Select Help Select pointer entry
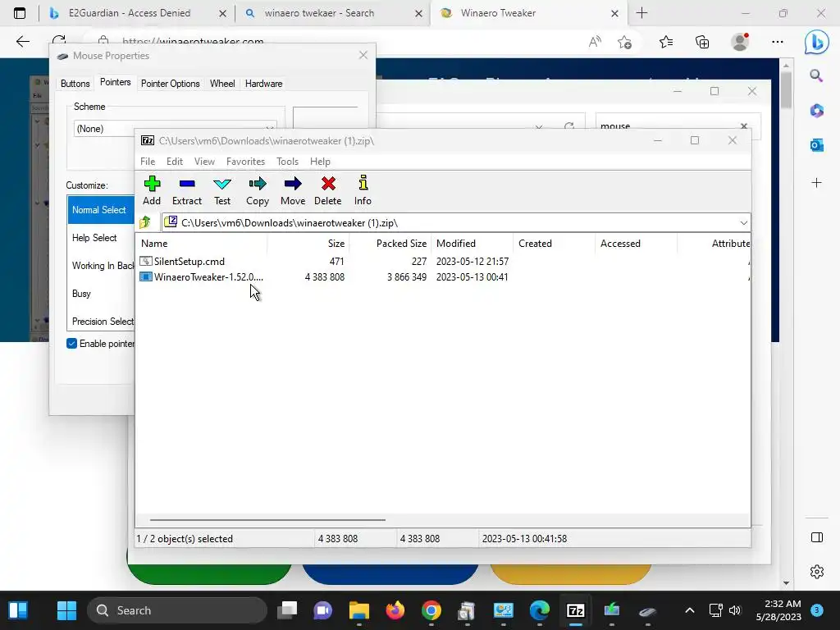 [x=101, y=238]
